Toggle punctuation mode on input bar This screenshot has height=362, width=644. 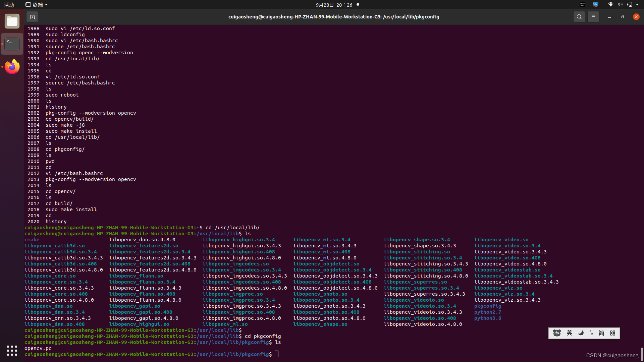pos(591,333)
